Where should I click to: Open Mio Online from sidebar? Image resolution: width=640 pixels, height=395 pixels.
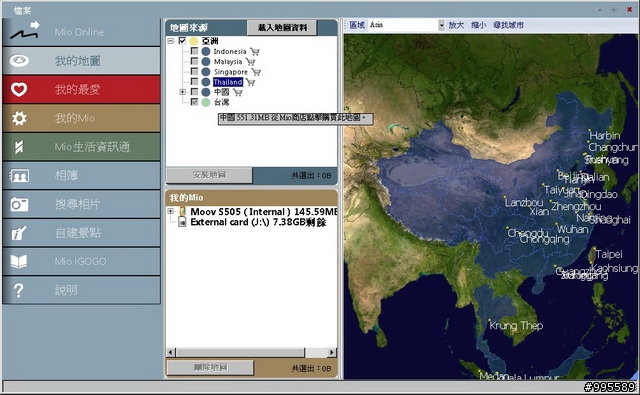click(81, 32)
